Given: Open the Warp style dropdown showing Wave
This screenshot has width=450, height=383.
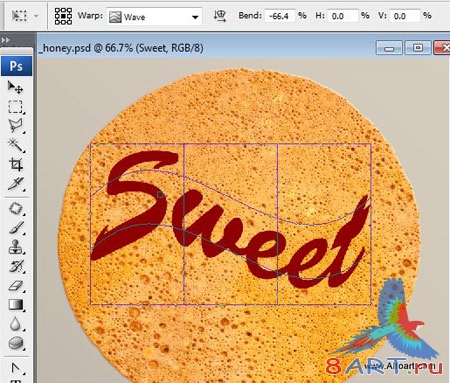Looking at the screenshot, I should click(x=154, y=16).
